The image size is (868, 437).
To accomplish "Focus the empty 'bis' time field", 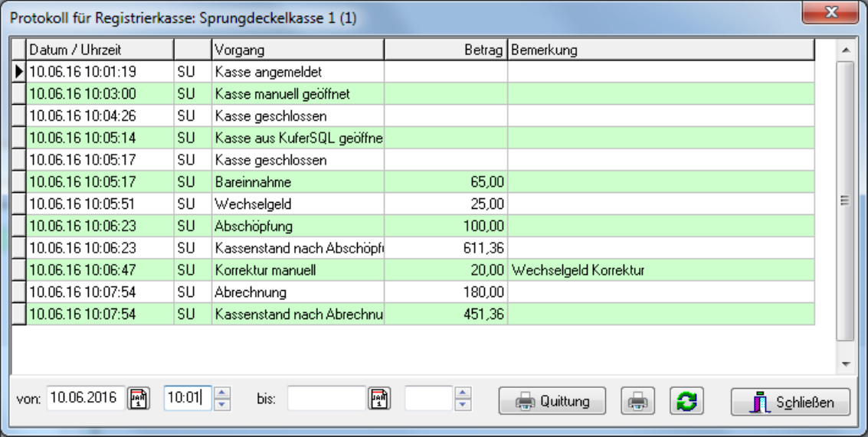I will tap(429, 398).
